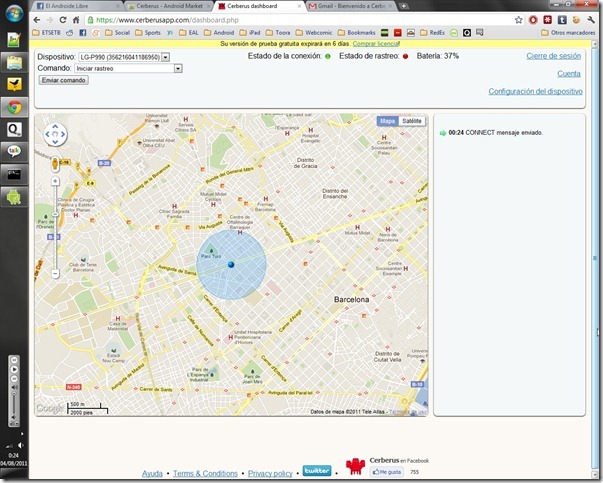The height and width of the screenshot is (483, 603).
Task: Click the Cierre de sesión link
Action: click(x=554, y=56)
